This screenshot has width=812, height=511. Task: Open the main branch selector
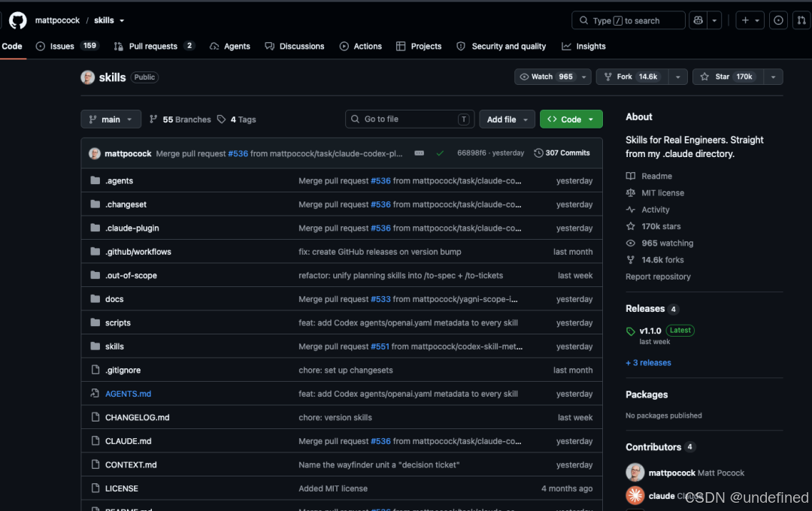pos(111,119)
